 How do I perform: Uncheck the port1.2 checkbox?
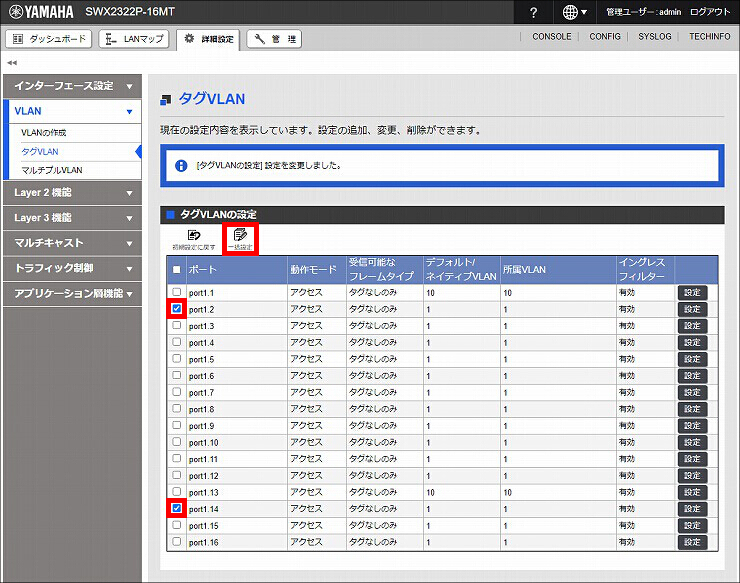point(177,309)
